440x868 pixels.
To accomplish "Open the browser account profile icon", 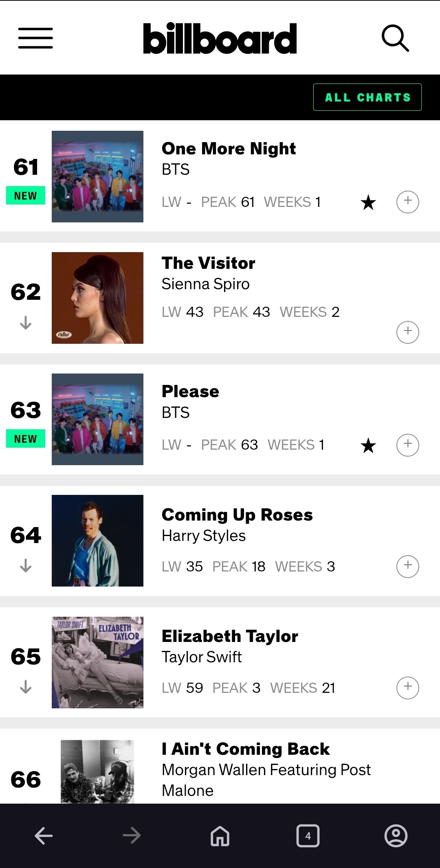I will coord(396,836).
